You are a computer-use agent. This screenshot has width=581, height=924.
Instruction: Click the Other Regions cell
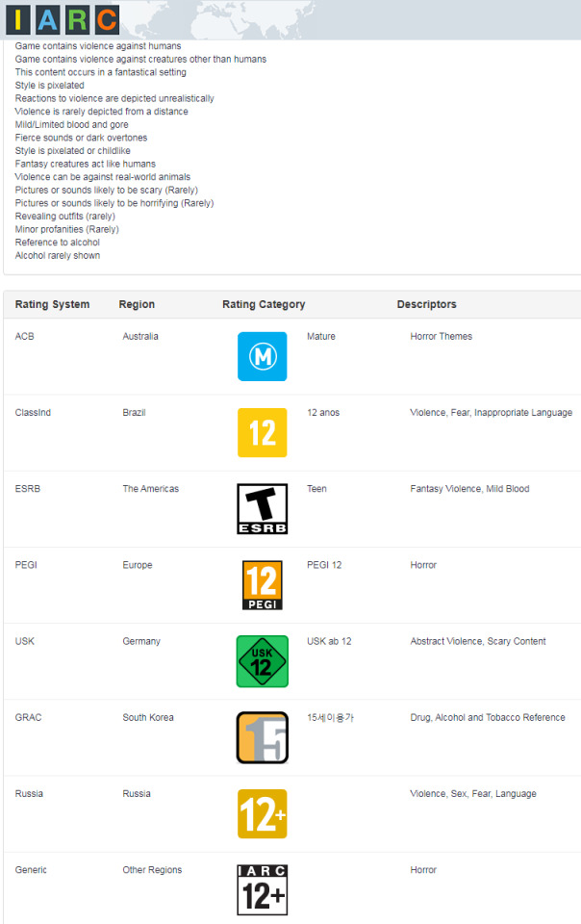pyautogui.click(x=152, y=870)
